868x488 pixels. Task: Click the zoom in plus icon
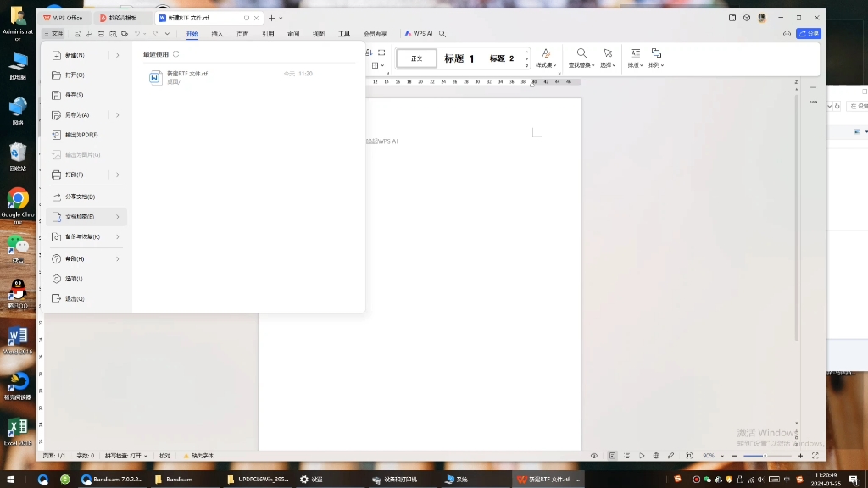800,456
